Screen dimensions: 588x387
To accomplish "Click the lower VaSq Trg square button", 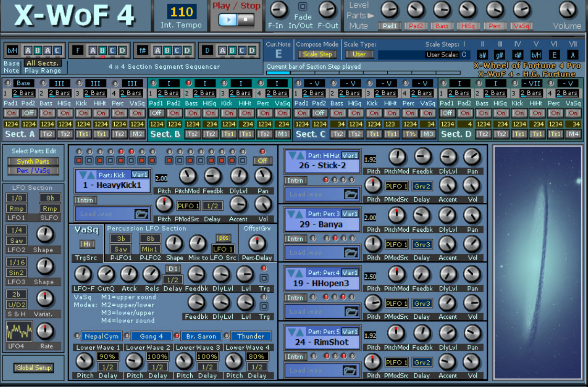I will coord(264,306).
